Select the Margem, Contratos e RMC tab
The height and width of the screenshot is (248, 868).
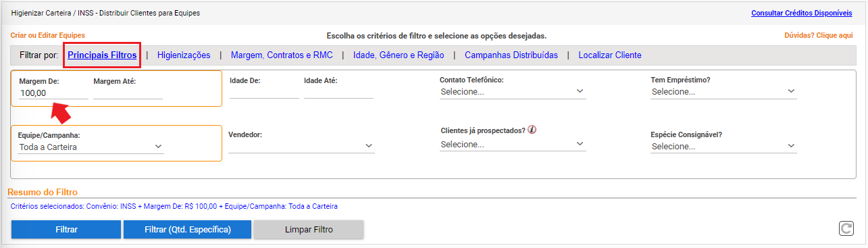pyautogui.click(x=282, y=55)
